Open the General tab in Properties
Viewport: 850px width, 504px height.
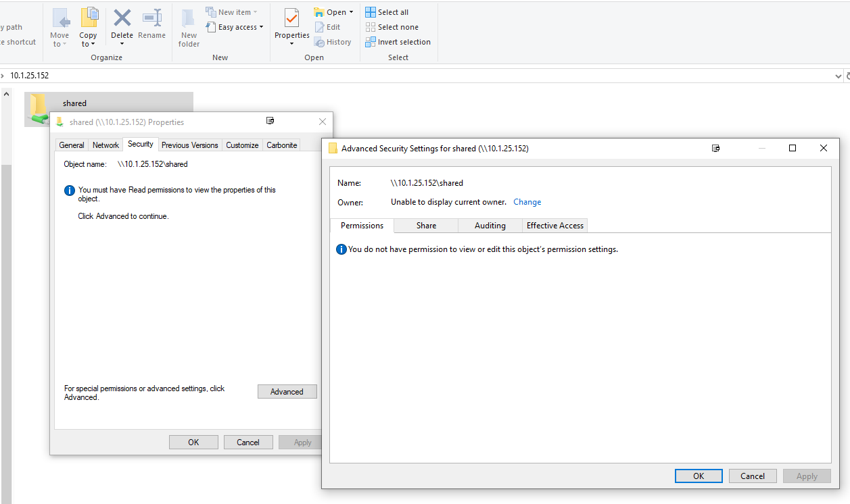point(72,145)
